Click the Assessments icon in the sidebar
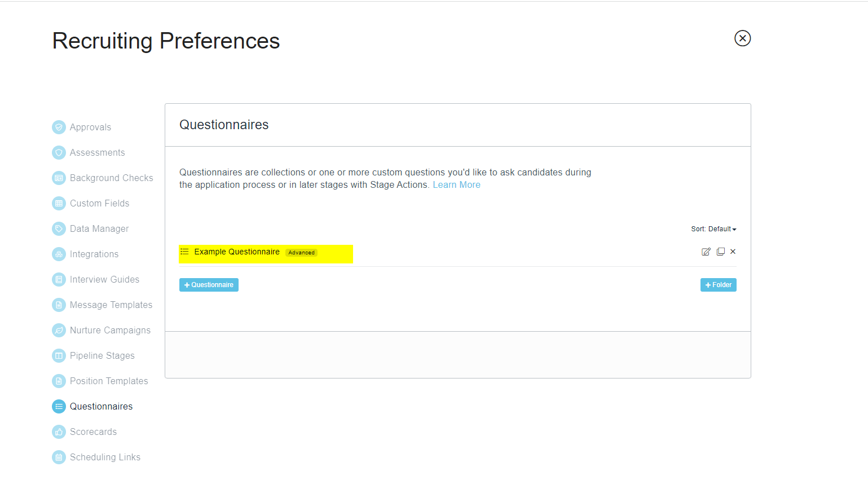Screen dimensions: 868x484 pos(59,152)
